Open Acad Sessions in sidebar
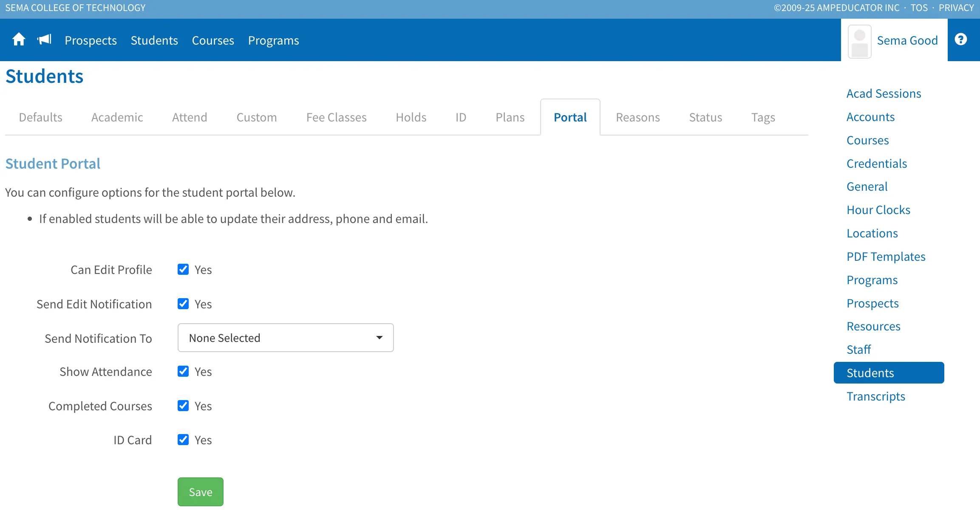980x519 pixels. tap(884, 93)
